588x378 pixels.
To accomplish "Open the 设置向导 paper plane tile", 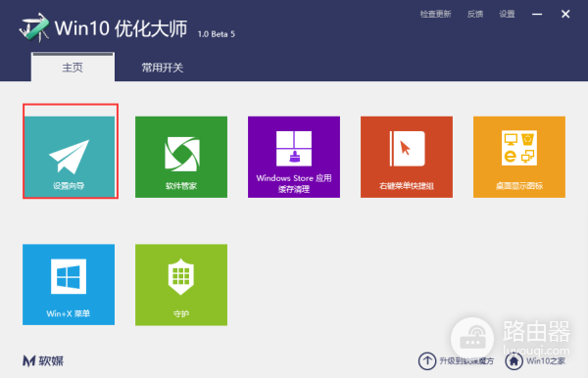I will 69,157.
